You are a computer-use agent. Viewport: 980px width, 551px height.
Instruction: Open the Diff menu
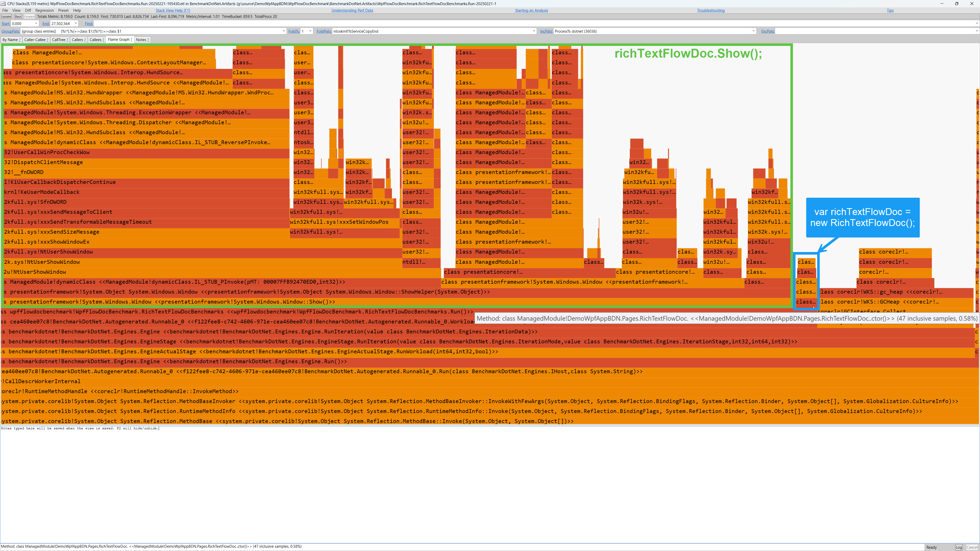(x=28, y=11)
